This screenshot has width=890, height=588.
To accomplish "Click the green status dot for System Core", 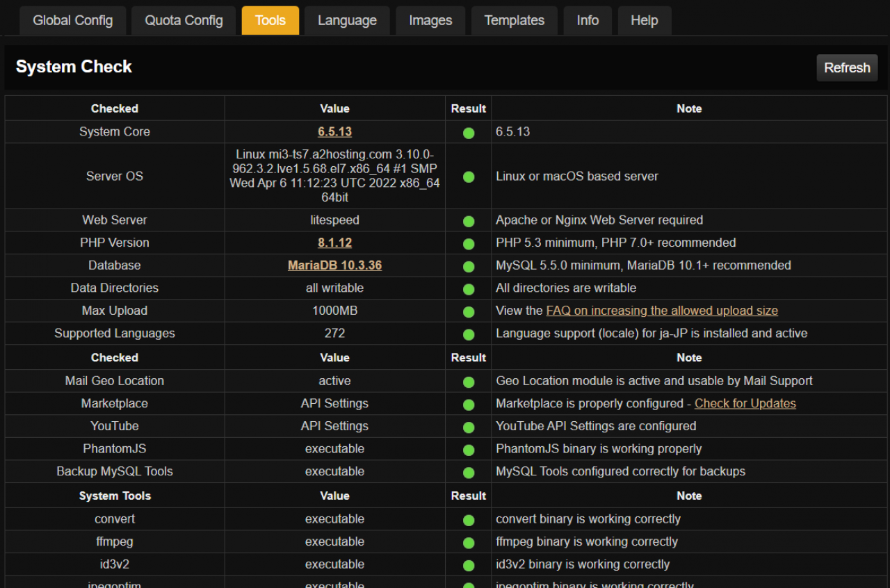I will pyautogui.click(x=469, y=133).
